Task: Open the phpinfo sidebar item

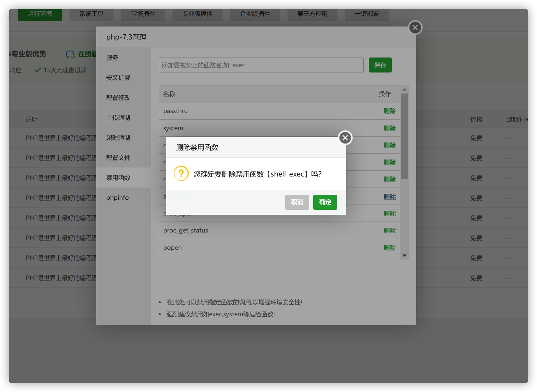Action: [117, 197]
